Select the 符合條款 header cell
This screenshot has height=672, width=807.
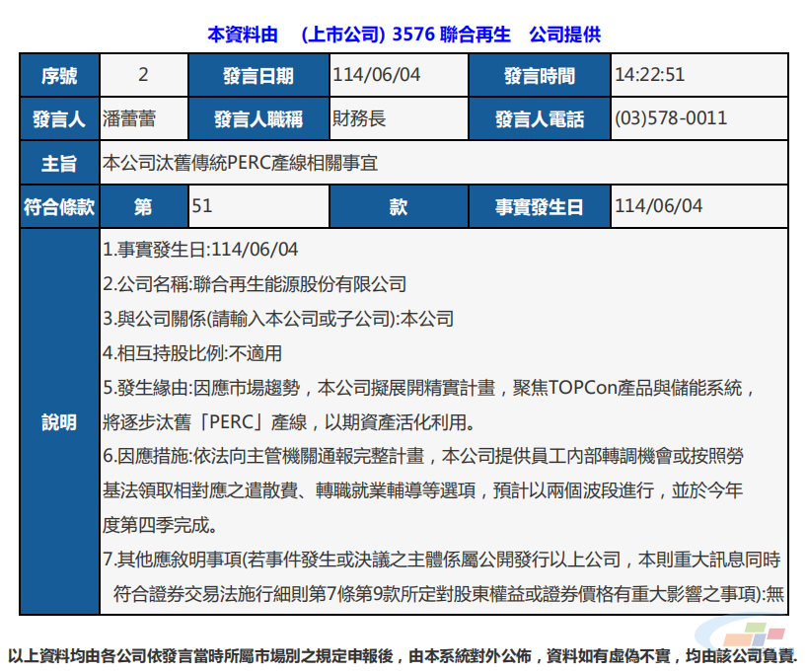click(x=60, y=206)
